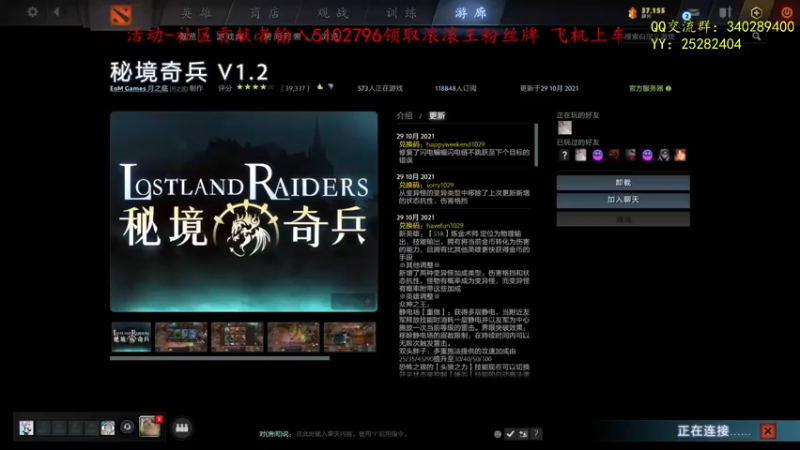Image resolution: width=800 pixels, height=450 pixels.
Task: Click the changelog scrollbar
Action: tap(536, 145)
